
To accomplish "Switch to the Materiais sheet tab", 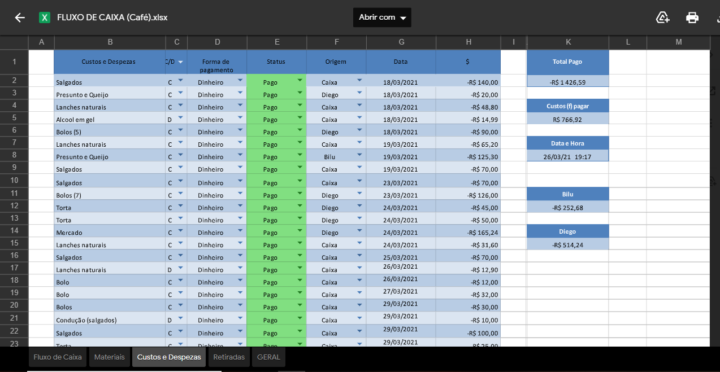I will point(109,357).
